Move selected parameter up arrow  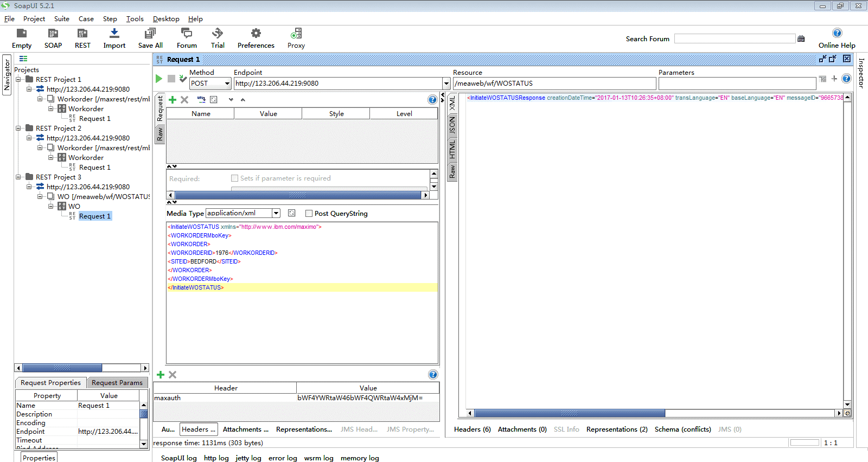[x=243, y=100]
